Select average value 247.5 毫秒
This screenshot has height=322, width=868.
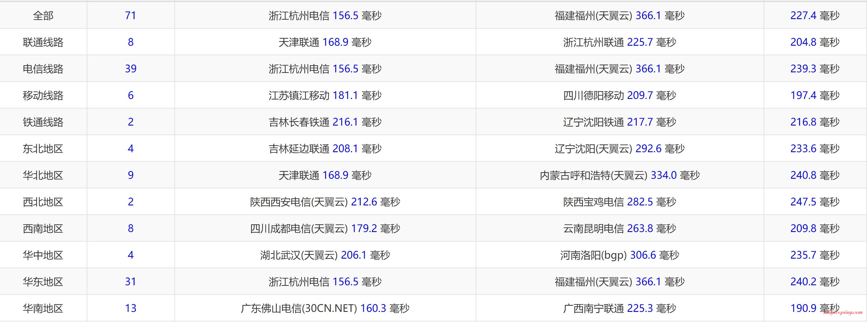coord(815,202)
